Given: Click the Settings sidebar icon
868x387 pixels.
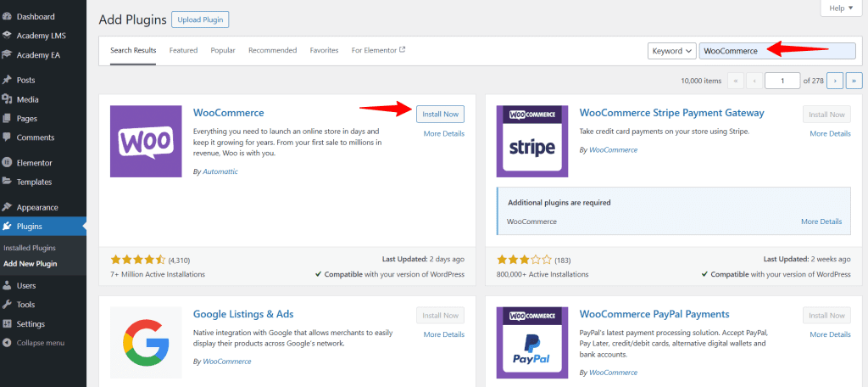Looking at the screenshot, I should [7, 324].
